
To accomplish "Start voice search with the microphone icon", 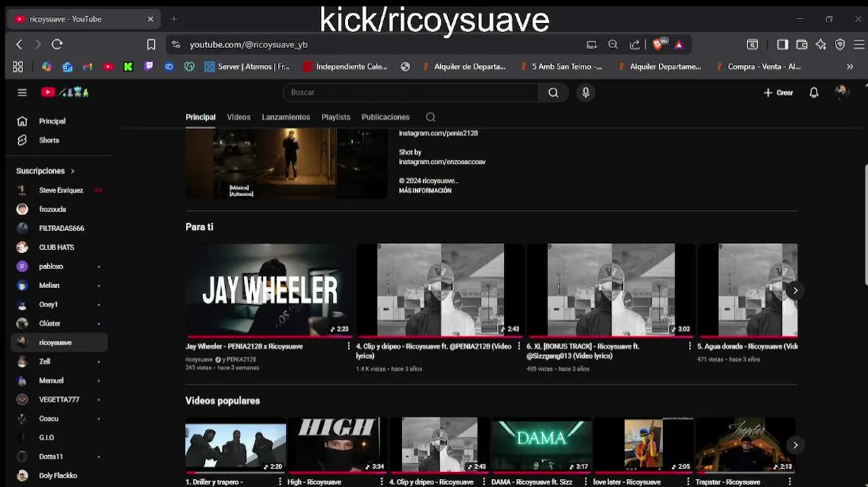I will tap(585, 93).
